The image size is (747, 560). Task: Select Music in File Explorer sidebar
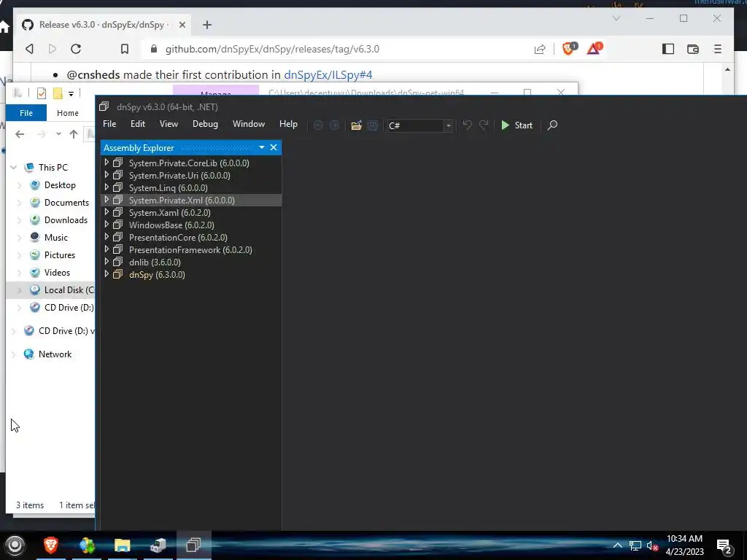55,237
